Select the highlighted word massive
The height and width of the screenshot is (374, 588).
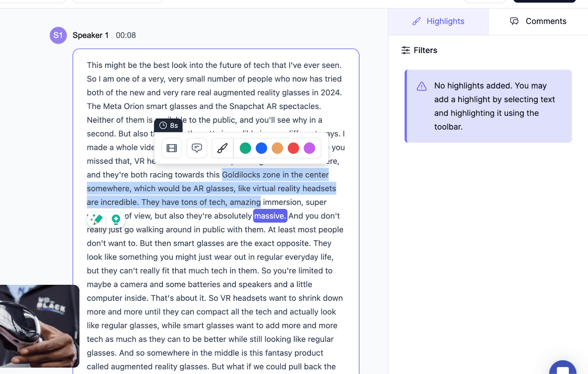270,216
